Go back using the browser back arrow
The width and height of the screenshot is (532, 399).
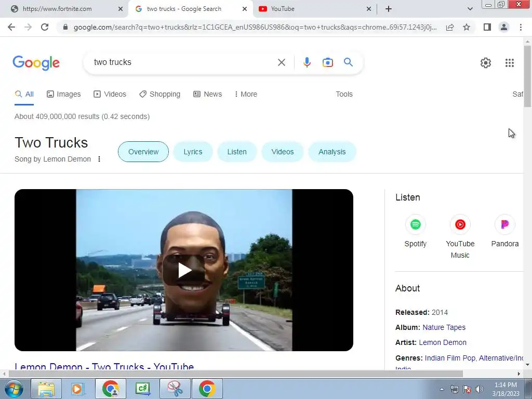tap(11, 27)
